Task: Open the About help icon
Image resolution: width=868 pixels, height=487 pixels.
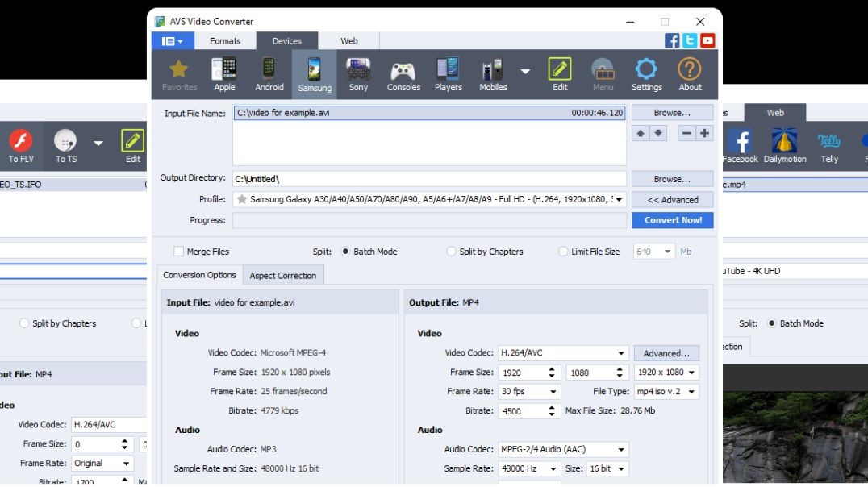Action: pyautogui.click(x=690, y=75)
